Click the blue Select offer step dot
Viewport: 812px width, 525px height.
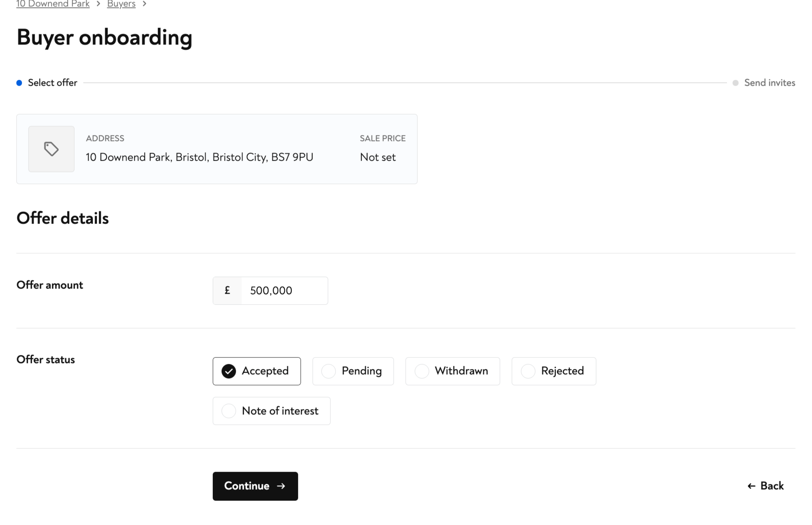[19, 83]
